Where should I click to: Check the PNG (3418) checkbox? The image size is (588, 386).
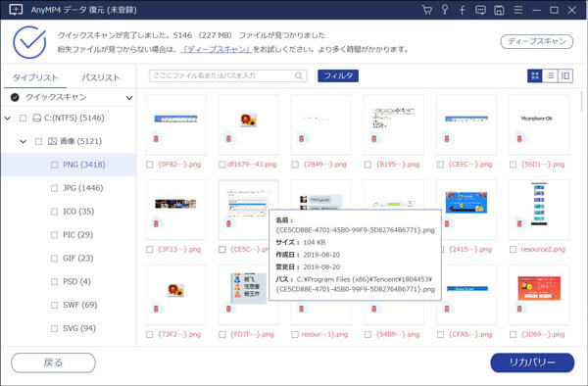(54, 165)
